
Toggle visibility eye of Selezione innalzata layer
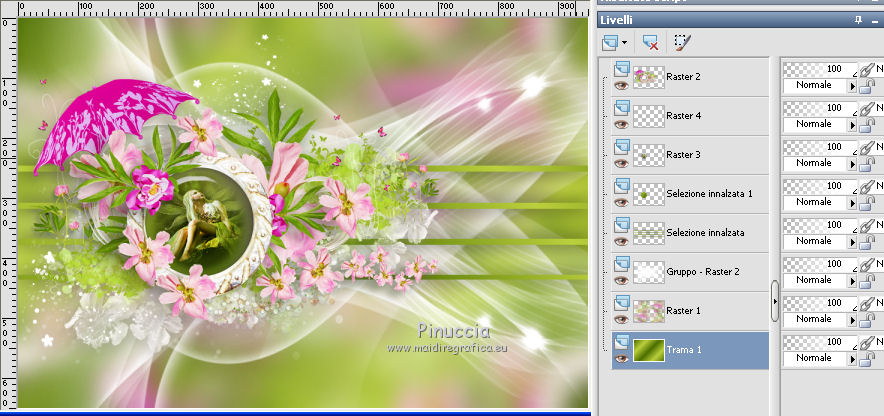[621, 241]
